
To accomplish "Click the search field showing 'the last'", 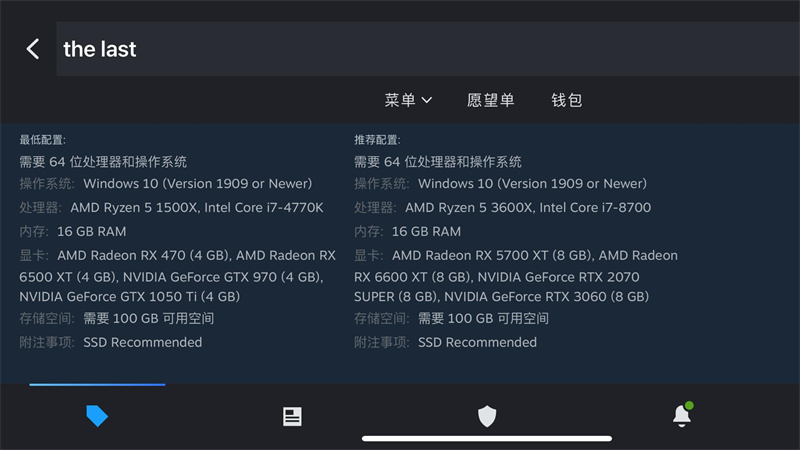I will [428, 49].
